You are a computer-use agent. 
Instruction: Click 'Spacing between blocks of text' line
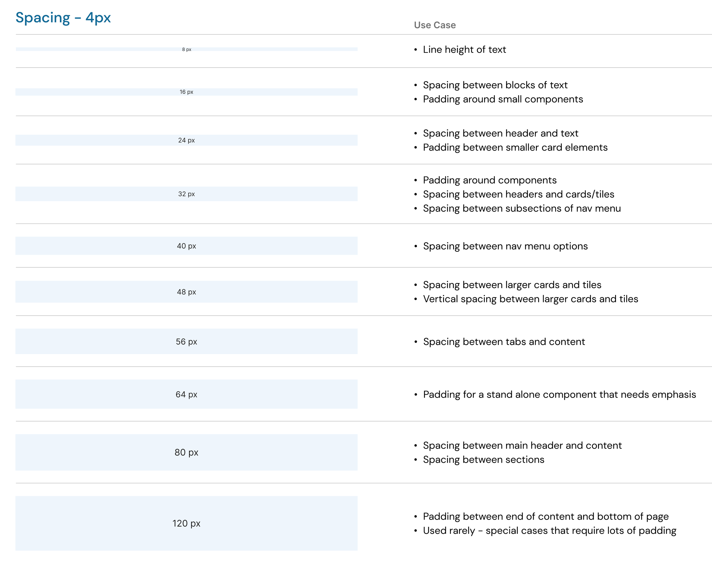point(495,85)
